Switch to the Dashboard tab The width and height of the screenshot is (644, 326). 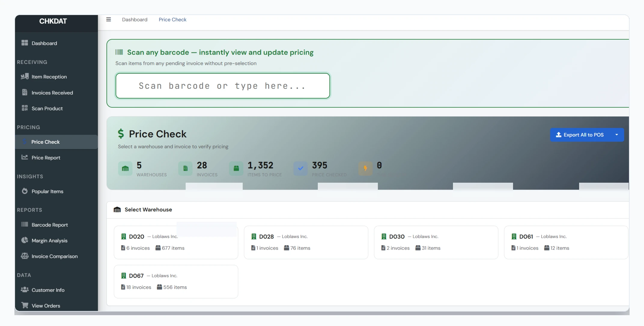tap(135, 19)
